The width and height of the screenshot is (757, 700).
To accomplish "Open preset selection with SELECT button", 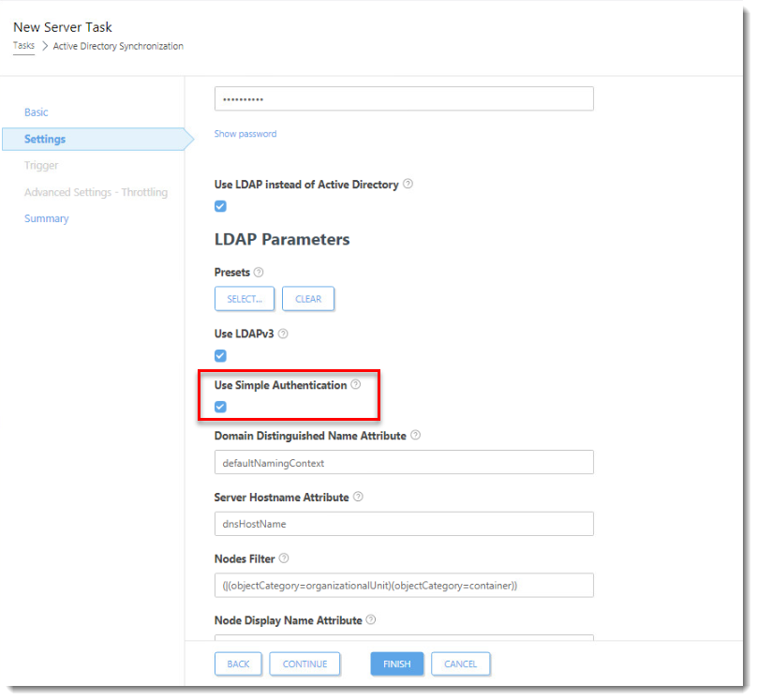I will 244,298.
